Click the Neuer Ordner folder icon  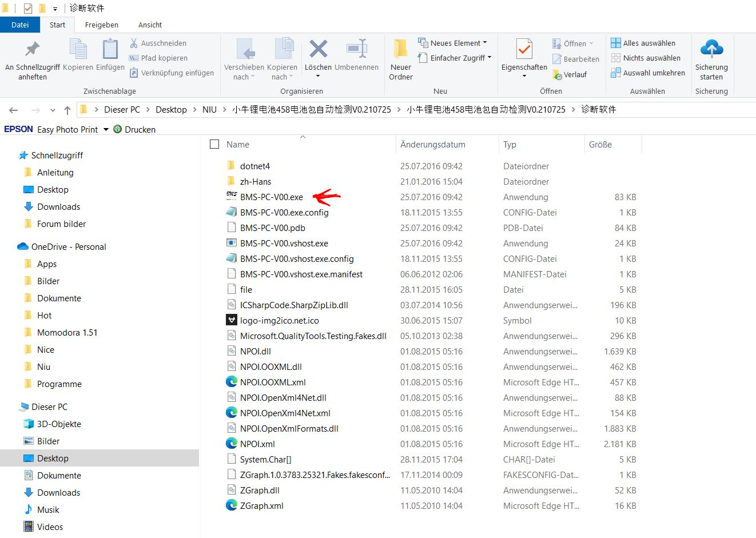click(x=400, y=50)
